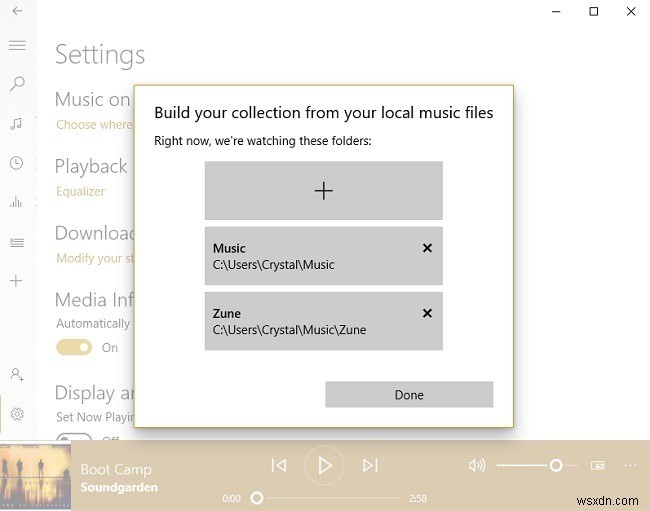This screenshot has width=650, height=511.
Task: Toggle the Set Now Playing switch
Action: pyautogui.click(x=74, y=437)
